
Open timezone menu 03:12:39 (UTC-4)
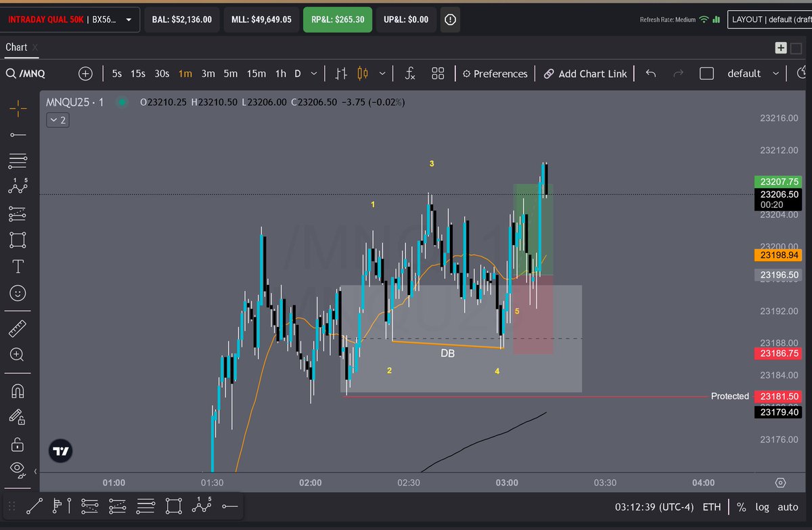click(655, 506)
